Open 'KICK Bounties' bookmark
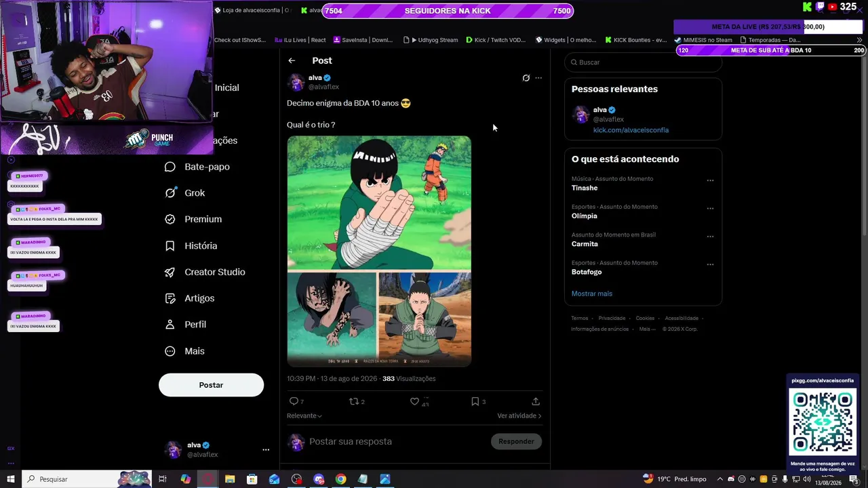This screenshot has height=488, width=868. pyautogui.click(x=636, y=40)
